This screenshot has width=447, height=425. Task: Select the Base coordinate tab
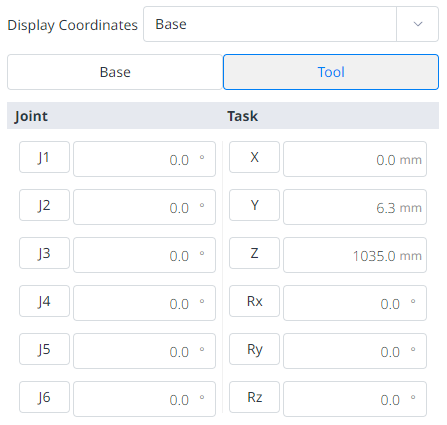[x=115, y=72]
